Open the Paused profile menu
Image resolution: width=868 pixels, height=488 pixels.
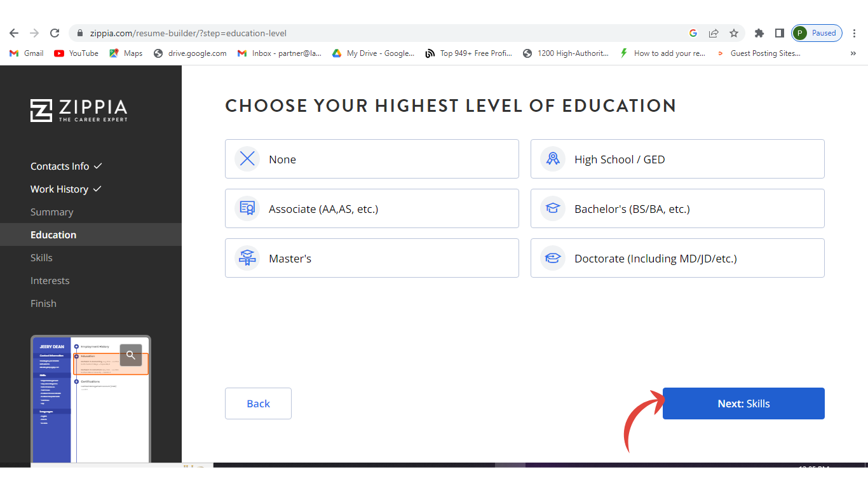817,33
